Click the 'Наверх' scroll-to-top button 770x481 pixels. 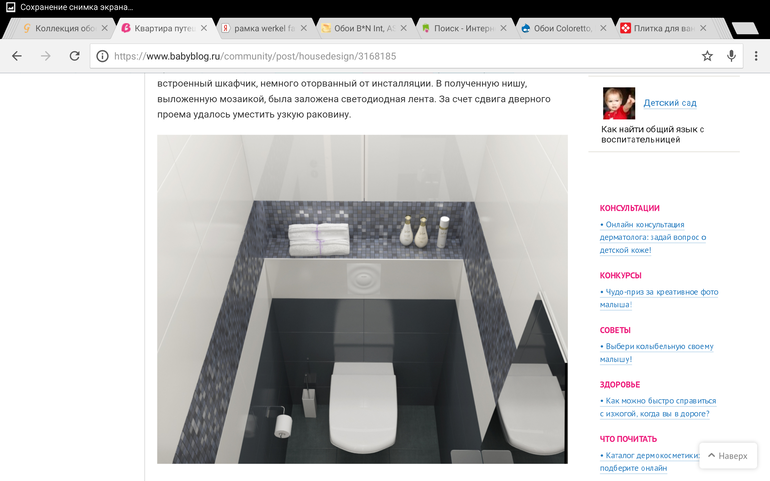pyautogui.click(x=727, y=456)
